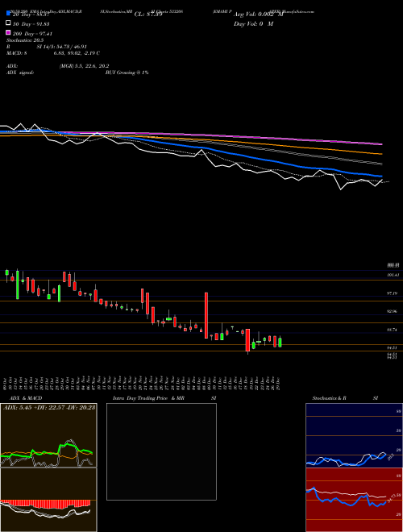Click the 88.74 price axis label

click(x=393, y=330)
